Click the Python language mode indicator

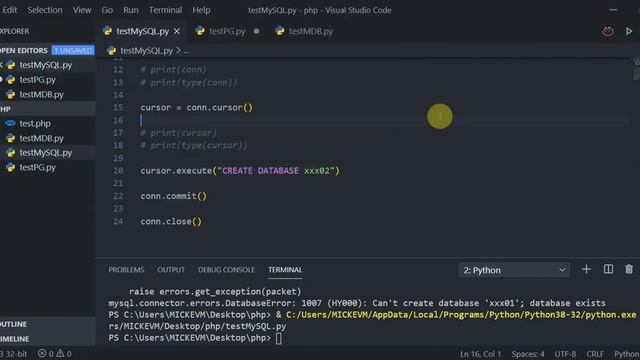tap(627, 354)
